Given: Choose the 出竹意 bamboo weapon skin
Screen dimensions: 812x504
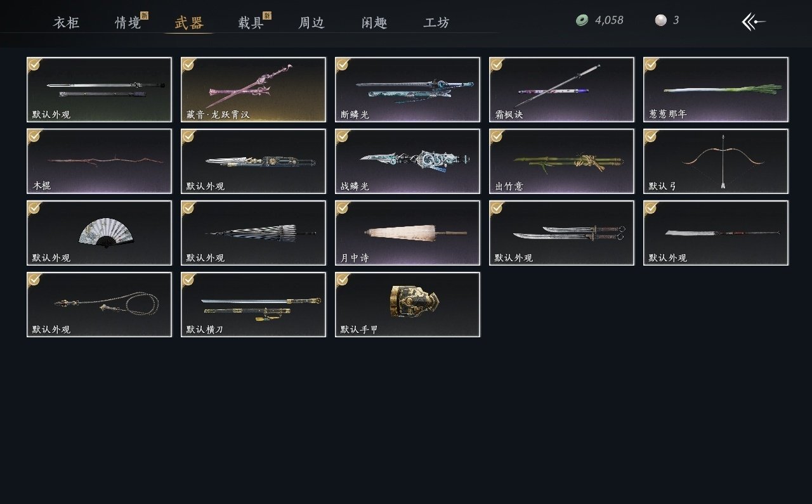Looking at the screenshot, I should click(561, 161).
